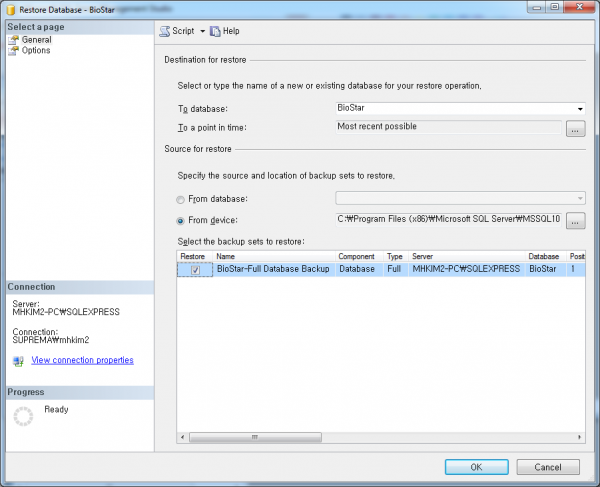
Task: Click the connection properties icon
Action: (18, 361)
